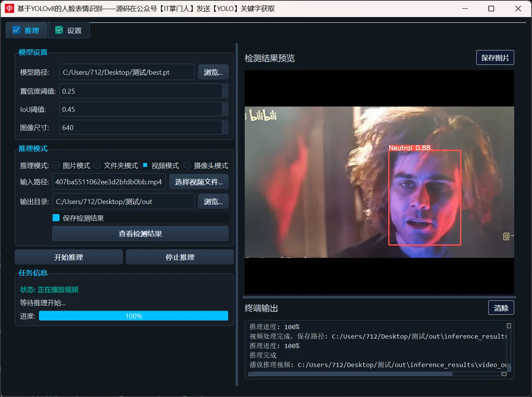The height and width of the screenshot is (397, 532).
Task: Switch to the 设置 tab
Action: click(69, 30)
